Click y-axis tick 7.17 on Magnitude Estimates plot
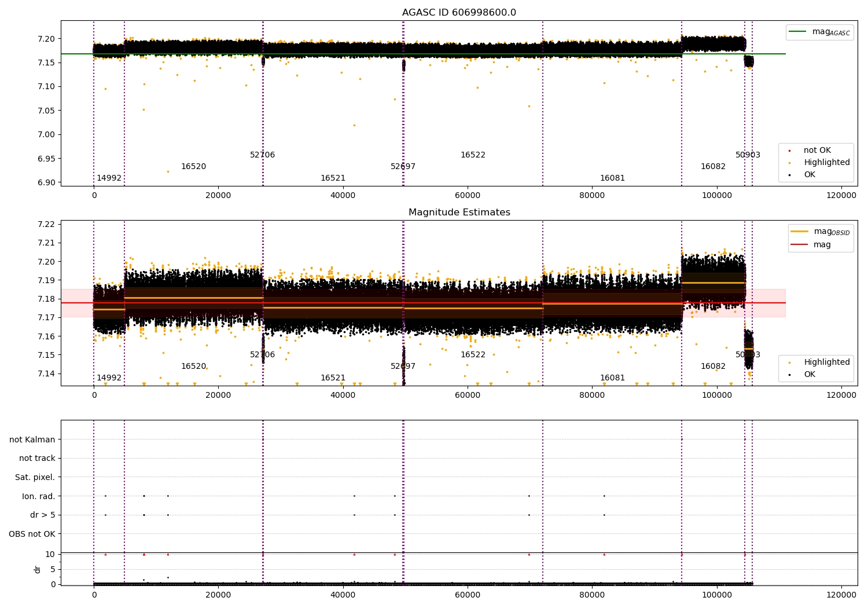 47,318
